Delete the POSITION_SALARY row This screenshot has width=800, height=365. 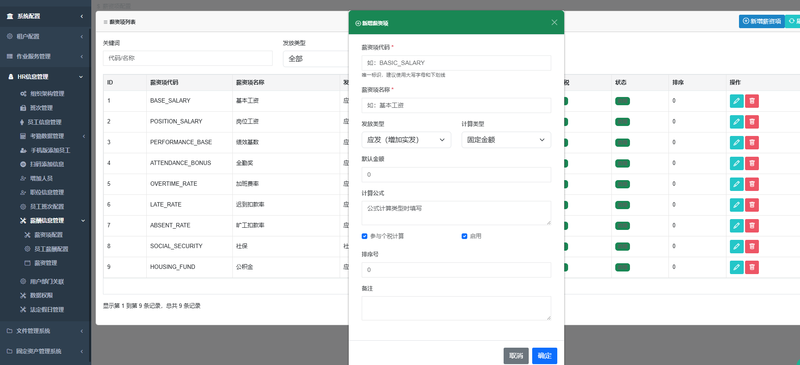(x=752, y=122)
